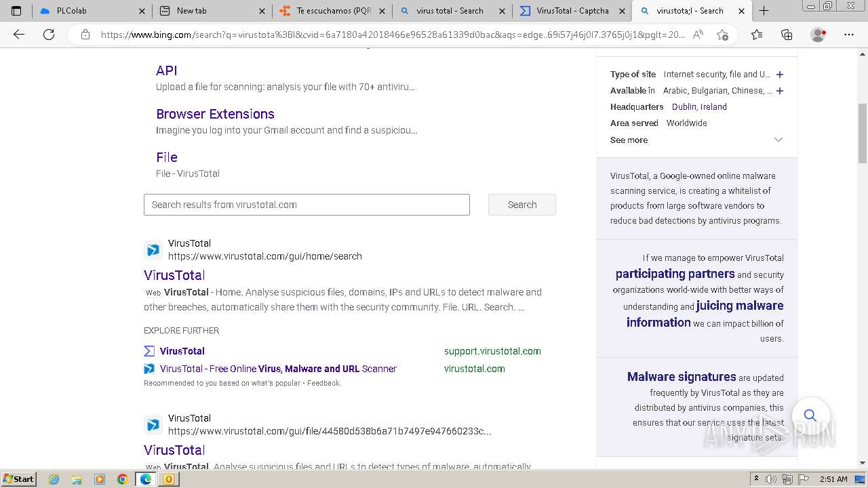Open Browser Extensions sitelink
The width and height of the screenshot is (868, 488).
pos(215,114)
